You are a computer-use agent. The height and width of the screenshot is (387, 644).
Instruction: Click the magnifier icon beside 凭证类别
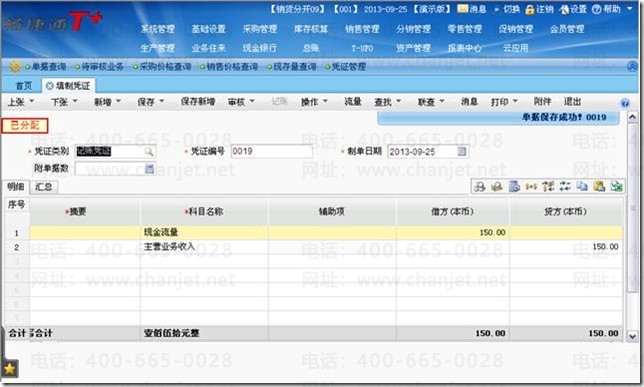click(x=149, y=152)
